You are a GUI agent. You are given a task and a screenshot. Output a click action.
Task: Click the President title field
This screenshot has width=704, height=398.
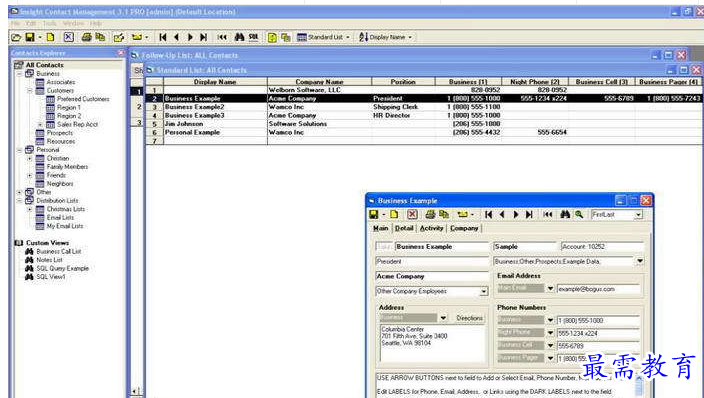pos(431,261)
